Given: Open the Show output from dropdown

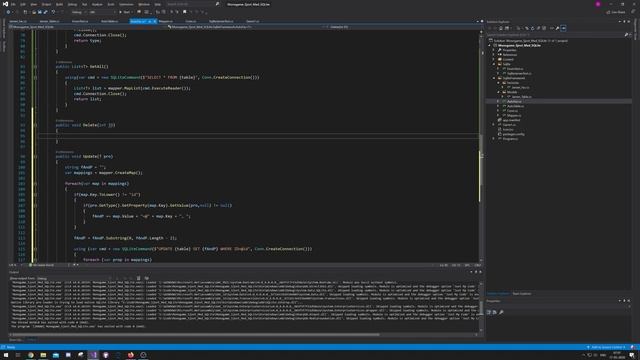Looking at the screenshot, I should [73, 278].
